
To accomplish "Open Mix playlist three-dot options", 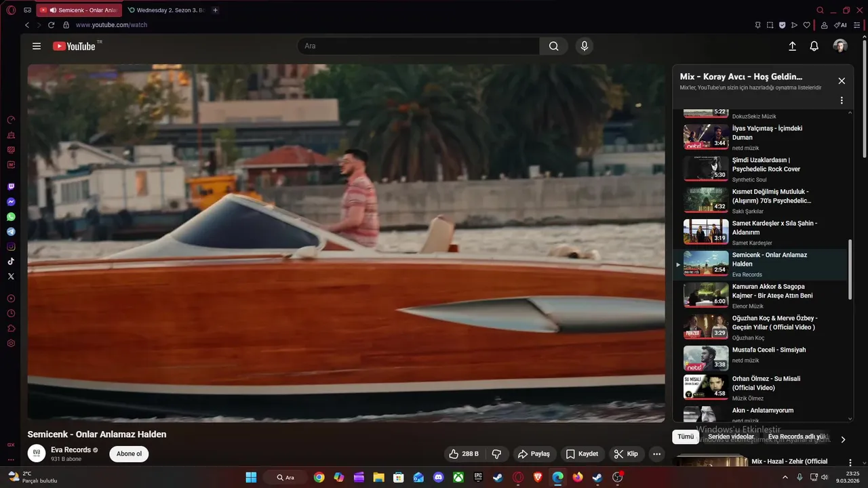I will [x=842, y=100].
